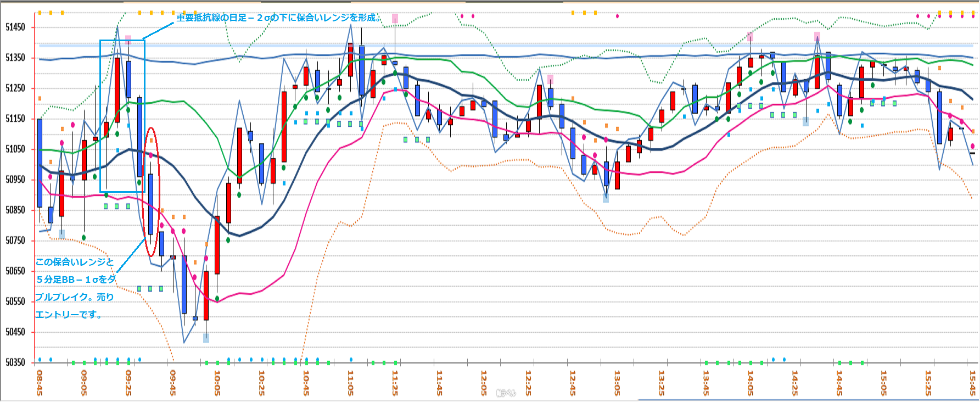The image size is (980, 402).
Task: Click the 10:05 time axis label
Action: point(217,382)
